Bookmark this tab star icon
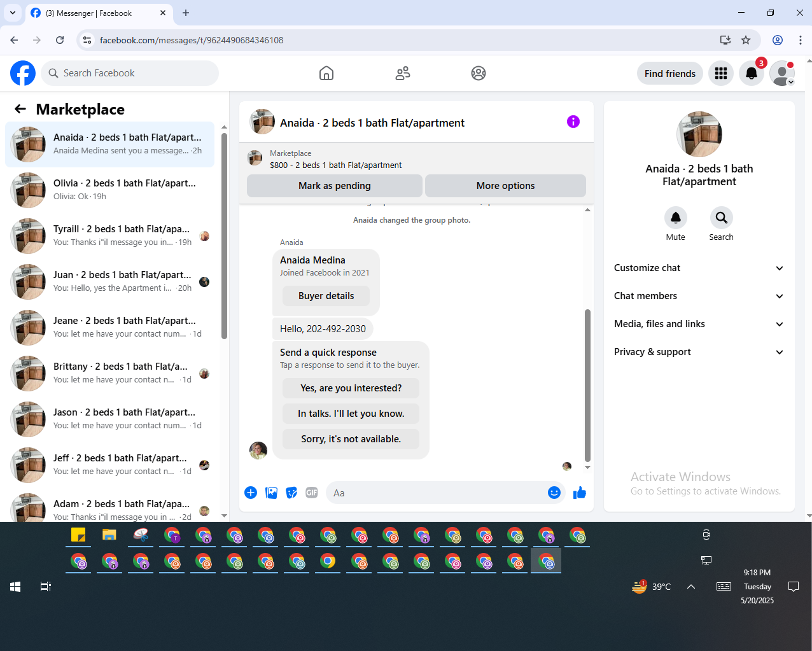The image size is (812, 651). (746, 40)
